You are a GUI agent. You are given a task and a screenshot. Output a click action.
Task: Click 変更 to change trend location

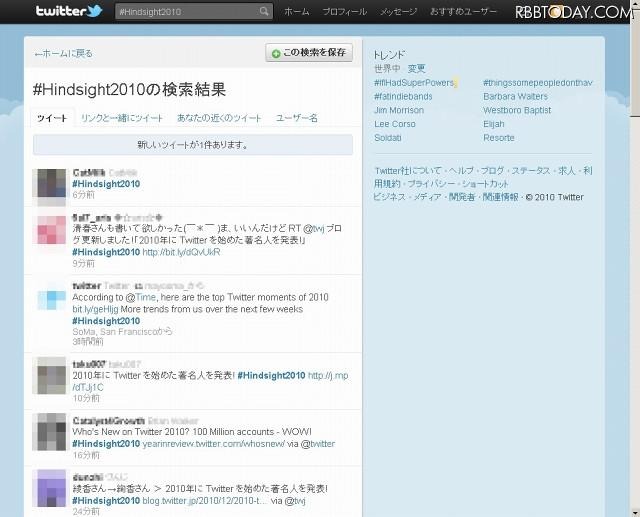(x=416, y=69)
